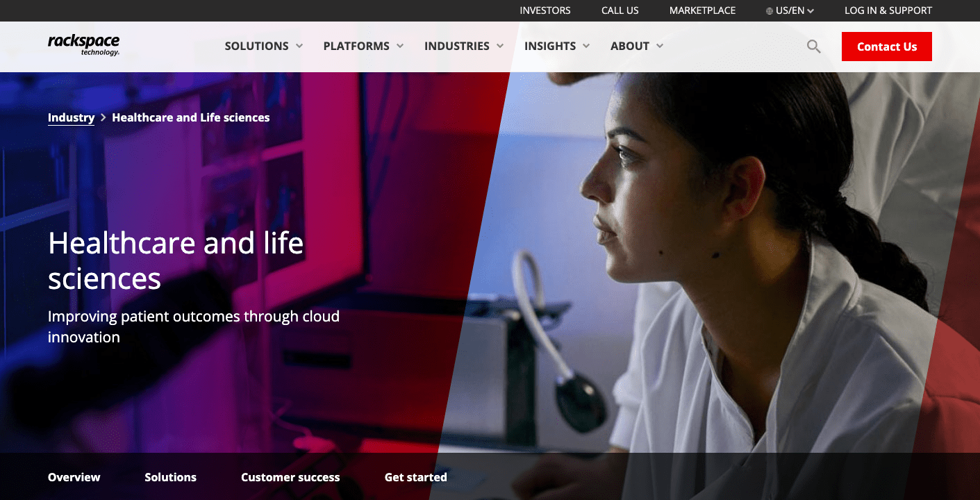Switch to the Solutions section tab
Screen dimensions: 980x500
coord(170,477)
